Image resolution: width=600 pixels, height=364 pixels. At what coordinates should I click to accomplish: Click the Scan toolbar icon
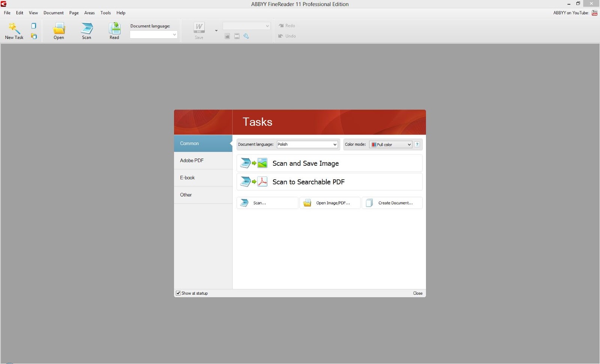tap(87, 28)
